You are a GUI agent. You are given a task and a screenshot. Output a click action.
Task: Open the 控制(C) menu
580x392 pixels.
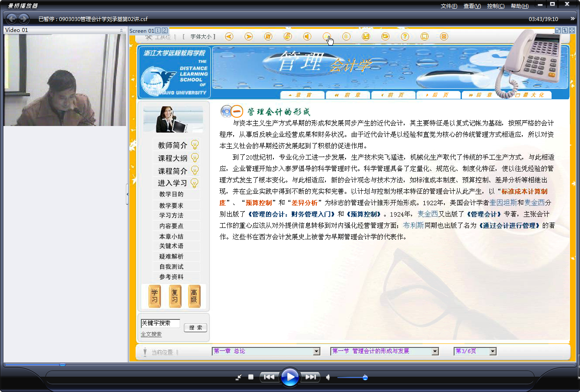(x=496, y=6)
